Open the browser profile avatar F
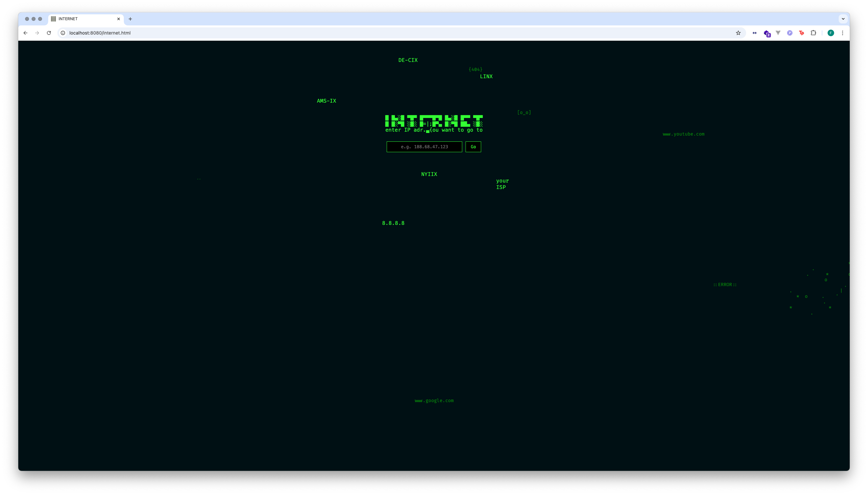Screen dimensions: 868x495 [831, 33]
